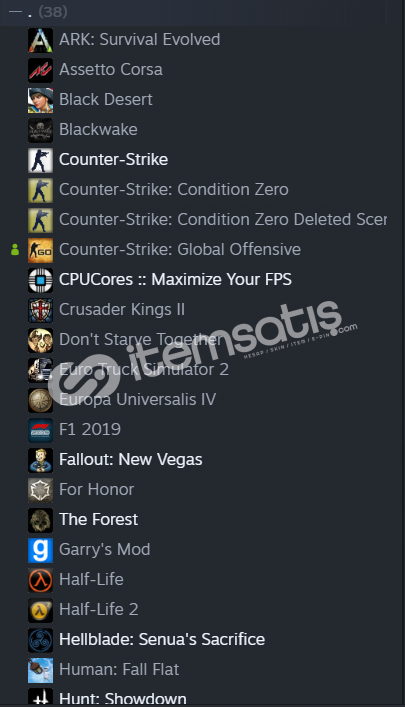This screenshot has width=405, height=707.
Task: Click the green friend-playing indicator icon
Action: pos(15,249)
